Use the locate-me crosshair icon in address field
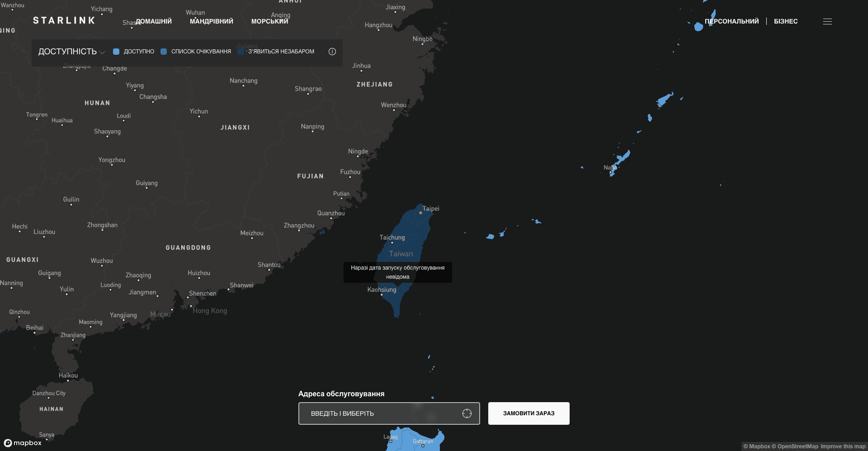Screen dimensions: 868x451 pyautogui.click(x=467, y=413)
